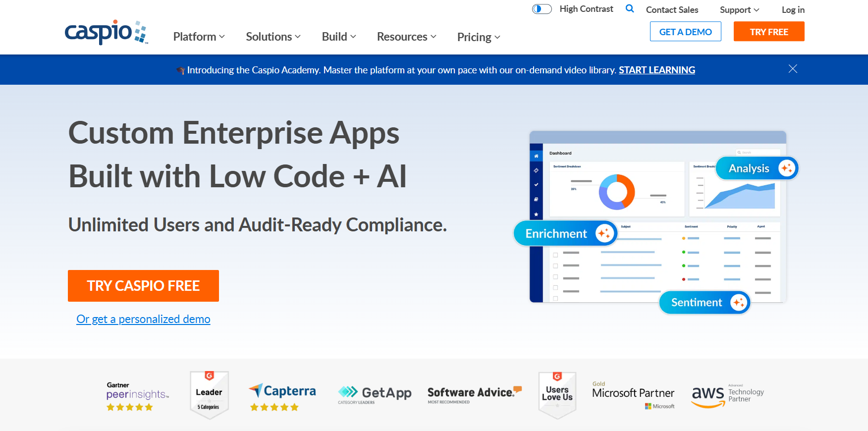Click "Unlimited Users and Audit-Ready Compliance." text
Screen dimensions: 868x431
(x=258, y=225)
